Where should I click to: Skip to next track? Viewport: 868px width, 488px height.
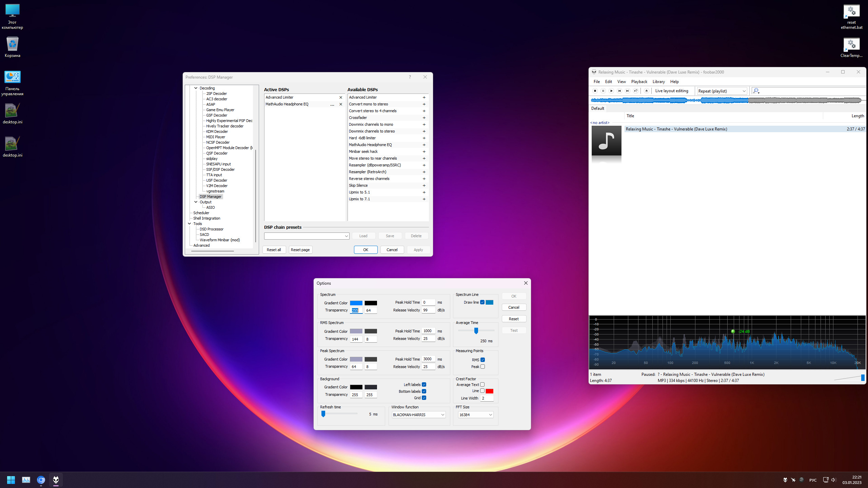tap(628, 91)
